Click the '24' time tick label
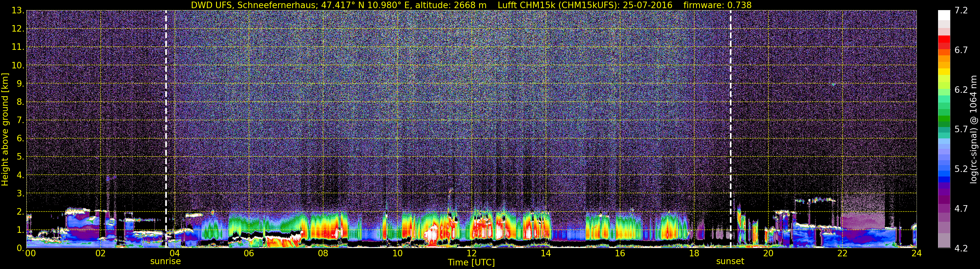This screenshot has width=980, height=269. [x=917, y=253]
